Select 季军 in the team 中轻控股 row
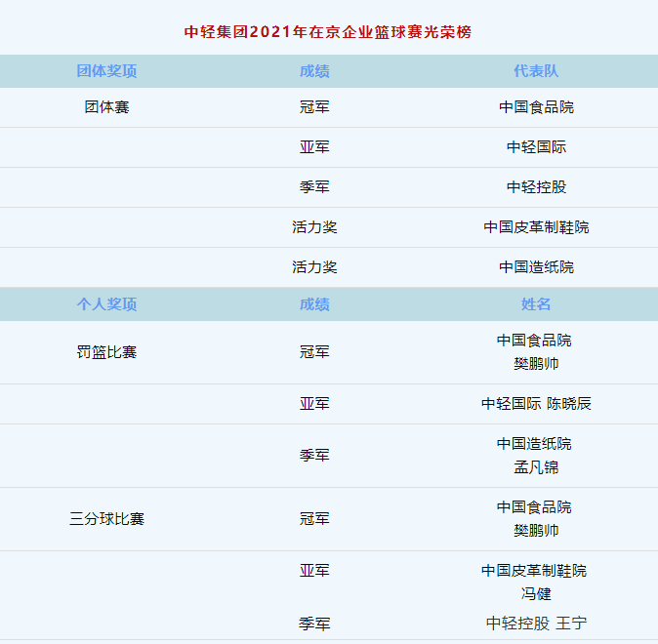 314,186
